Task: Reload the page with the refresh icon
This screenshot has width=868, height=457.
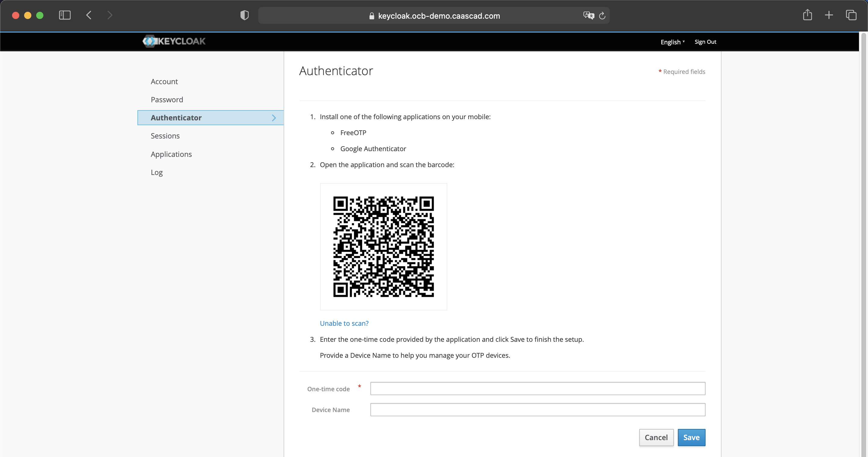Action: (x=602, y=15)
